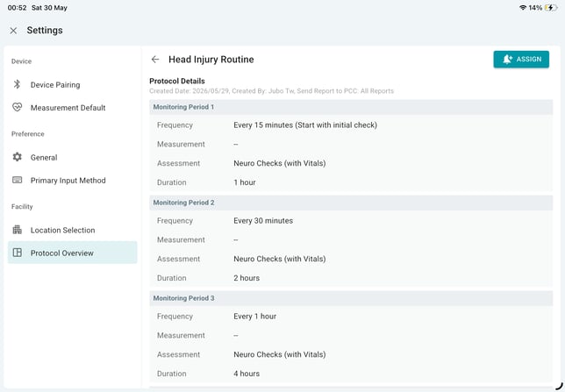Click the Measurement label in Monitoring Period 2

(x=181, y=239)
